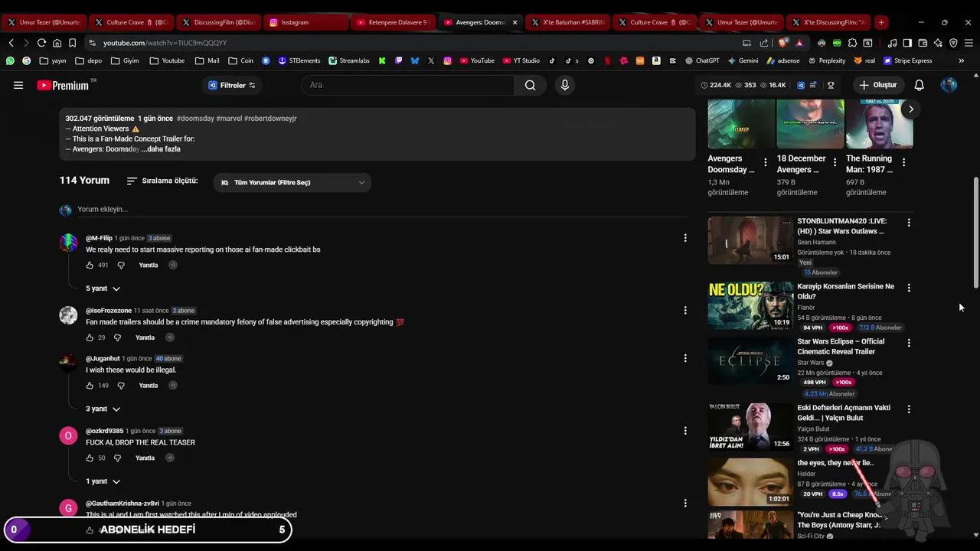Screen dimensions: 980x551
Task: Click the page vertical scrollbar
Action: [x=975, y=233]
